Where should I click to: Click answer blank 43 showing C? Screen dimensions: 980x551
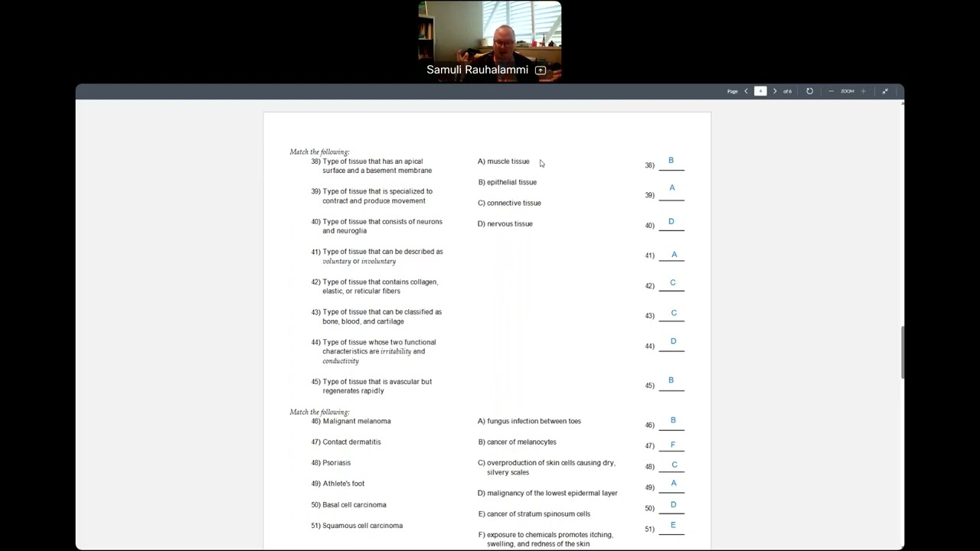671,315
